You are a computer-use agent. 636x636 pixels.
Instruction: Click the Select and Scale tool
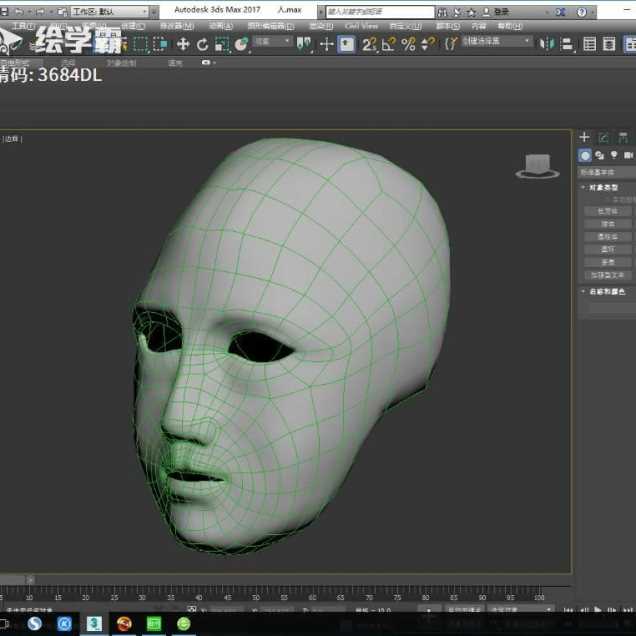click(222, 44)
